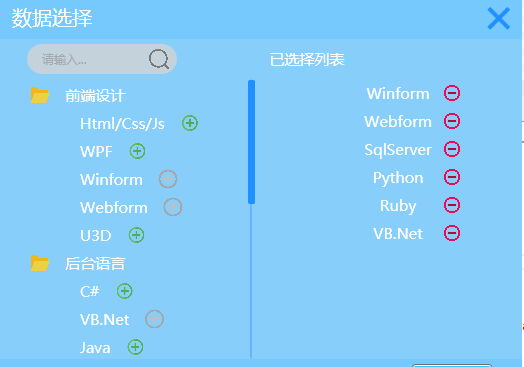Remove Webform using the red minus icon
The height and width of the screenshot is (367, 524).
click(452, 121)
